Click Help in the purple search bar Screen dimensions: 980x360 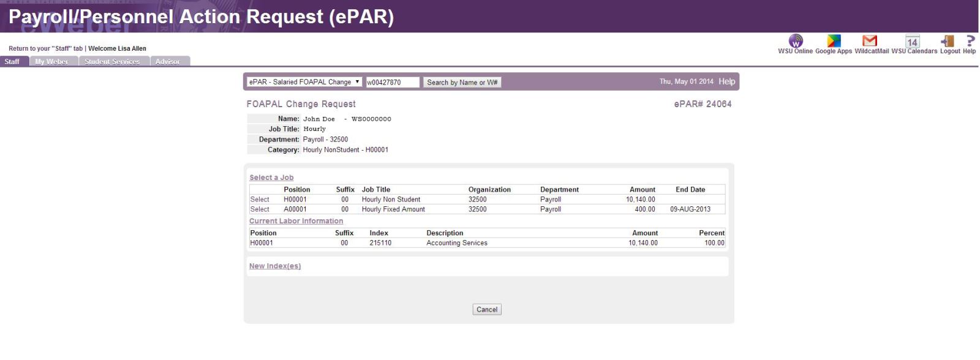pyautogui.click(x=726, y=81)
